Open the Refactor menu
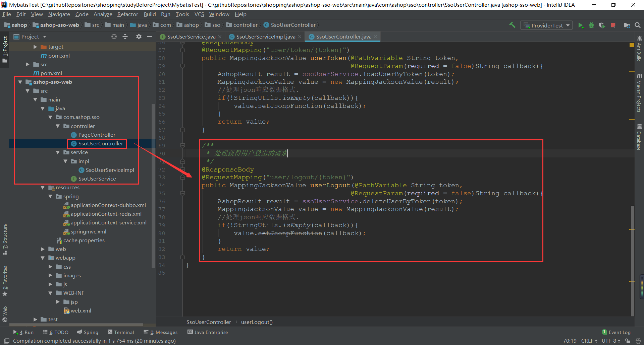Screen dimensions: 644x345 pyautogui.click(x=127, y=14)
